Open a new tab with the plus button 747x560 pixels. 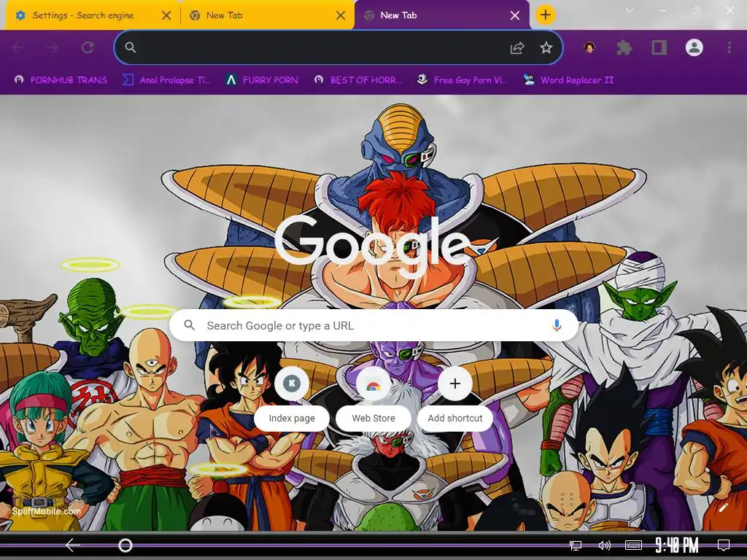click(x=545, y=15)
